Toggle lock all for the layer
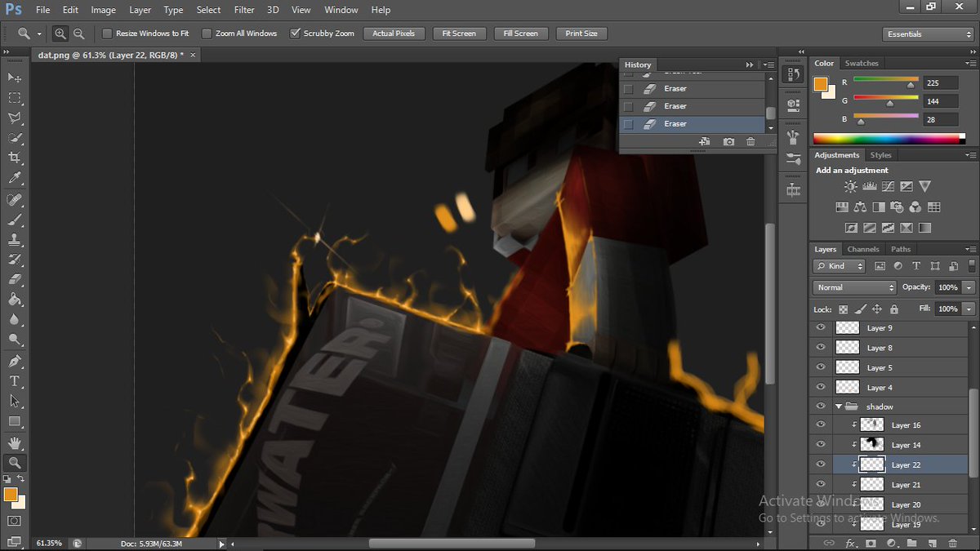Viewport: 980px width, 551px height. [893, 309]
